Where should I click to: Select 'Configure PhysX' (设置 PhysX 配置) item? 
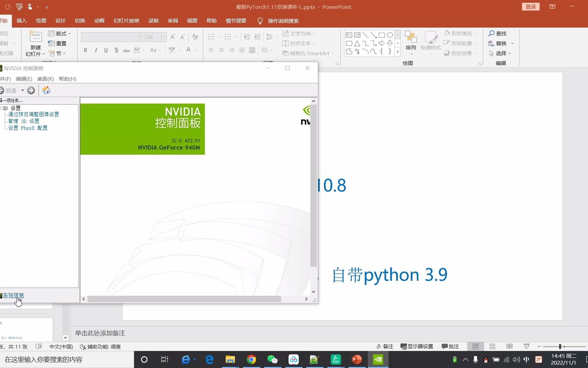(x=28, y=128)
